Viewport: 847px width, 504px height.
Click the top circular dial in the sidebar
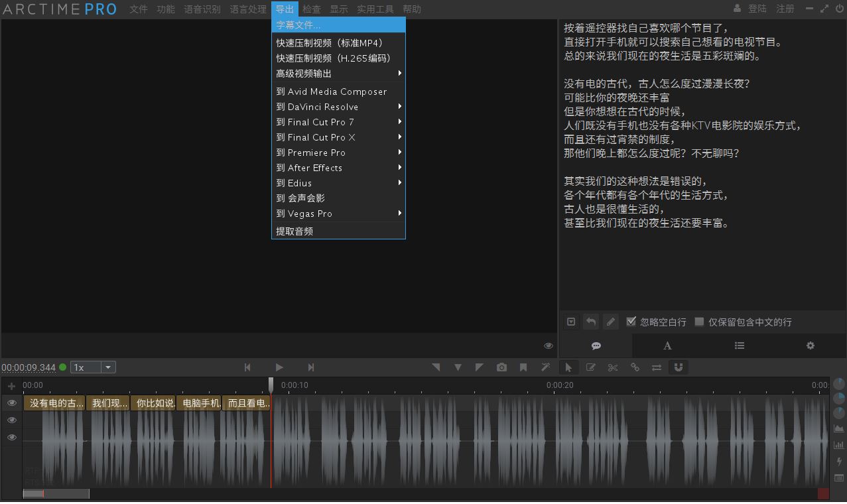click(839, 383)
